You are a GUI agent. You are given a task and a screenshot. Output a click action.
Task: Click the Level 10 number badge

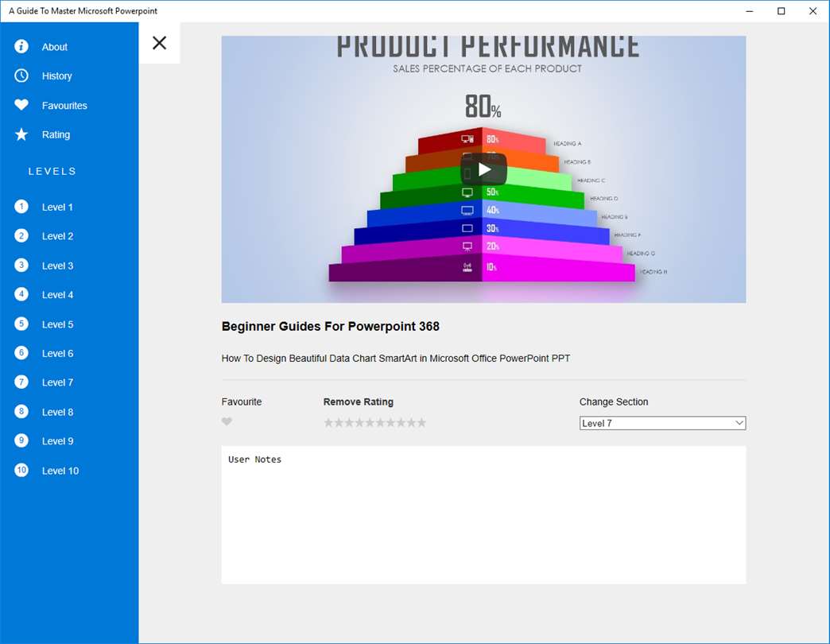21,470
